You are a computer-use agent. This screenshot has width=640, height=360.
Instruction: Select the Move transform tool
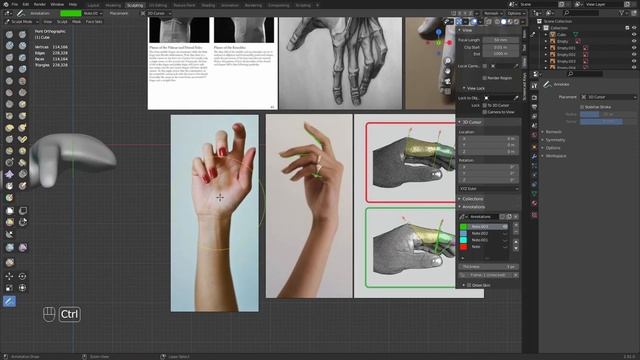coord(9,276)
